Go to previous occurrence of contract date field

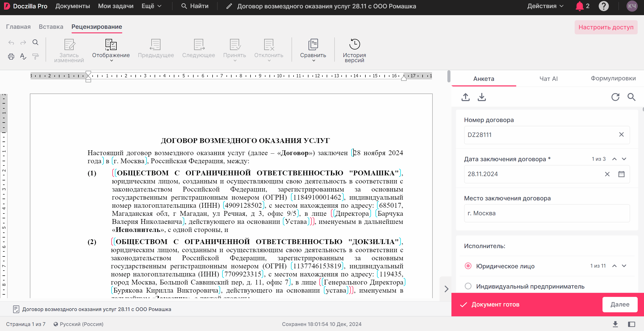[614, 159]
